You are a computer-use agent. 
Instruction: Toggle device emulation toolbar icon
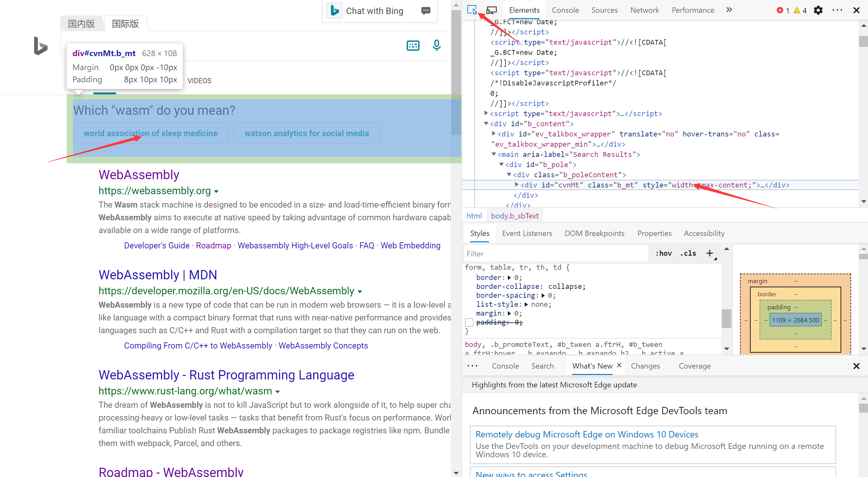tap(492, 10)
